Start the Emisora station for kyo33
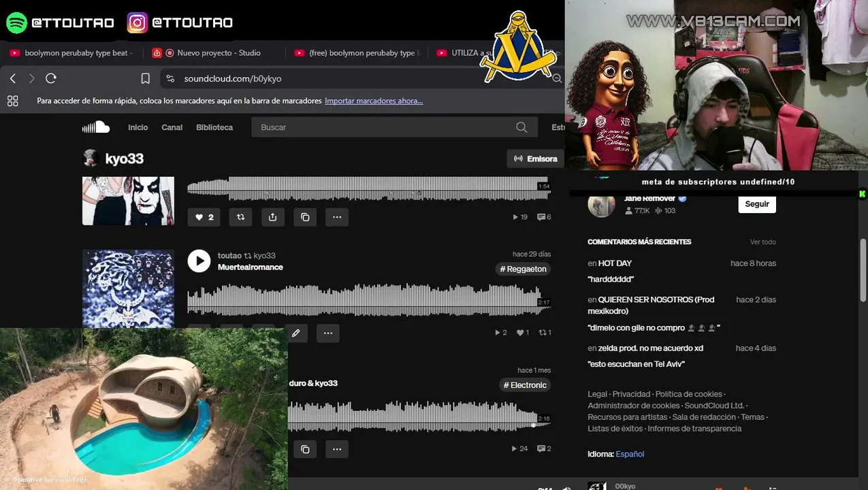 [536, 159]
